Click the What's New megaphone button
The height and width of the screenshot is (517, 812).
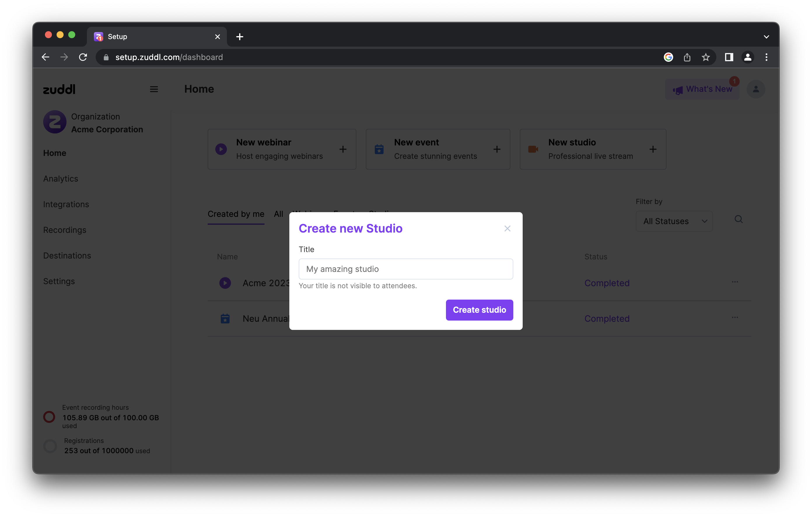click(702, 89)
